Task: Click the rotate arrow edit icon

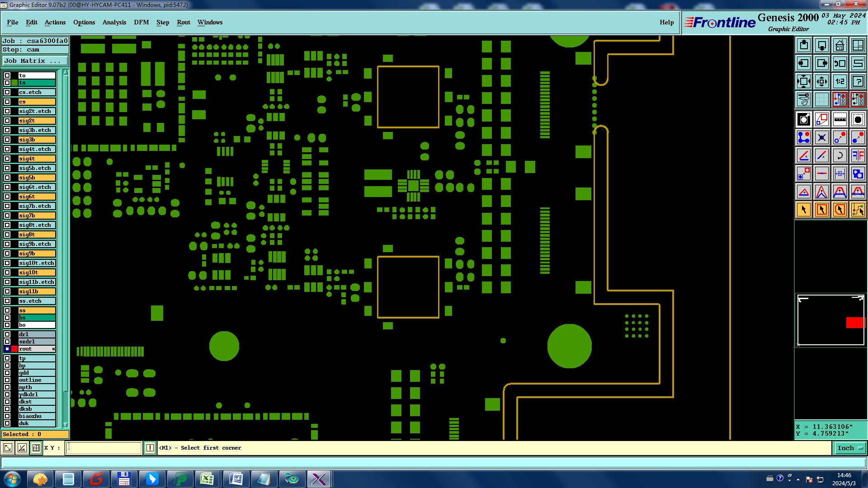Action: pos(840,155)
